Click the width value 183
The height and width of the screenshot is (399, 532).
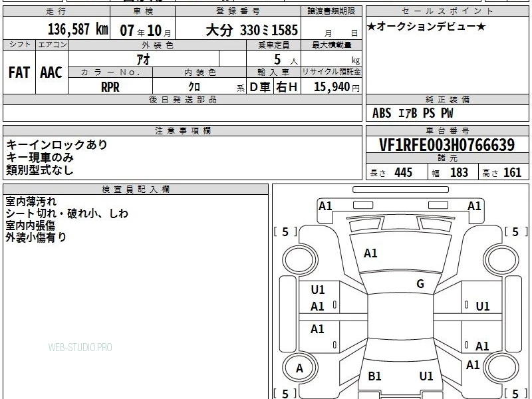coord(459,172)
